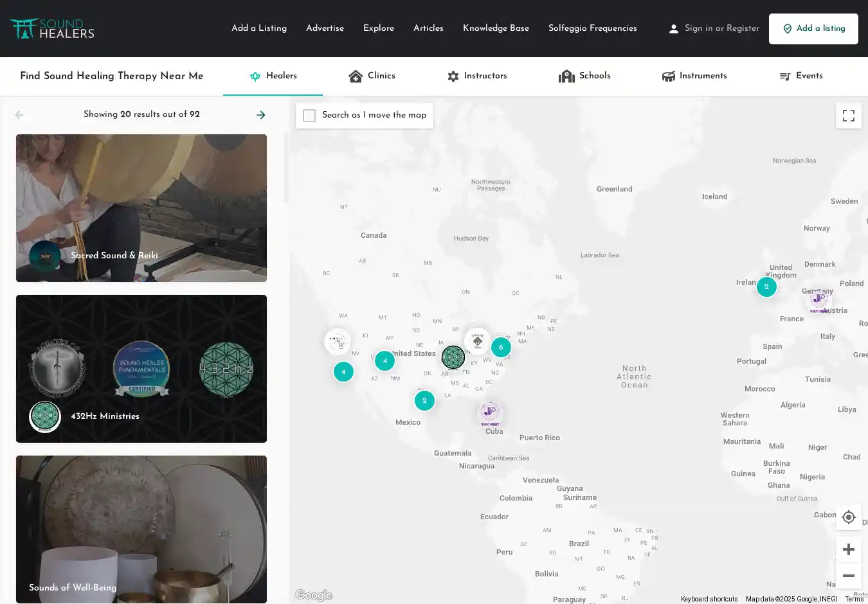This screenshot has height=604, width=868.
Task: Enable Search as I move the map
Action: point(309,116)
